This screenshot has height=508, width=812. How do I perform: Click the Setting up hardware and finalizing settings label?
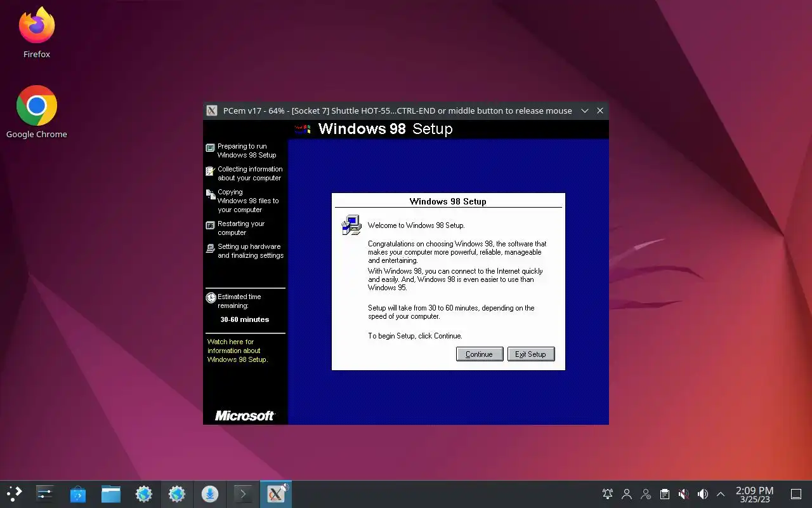point(251,251)
